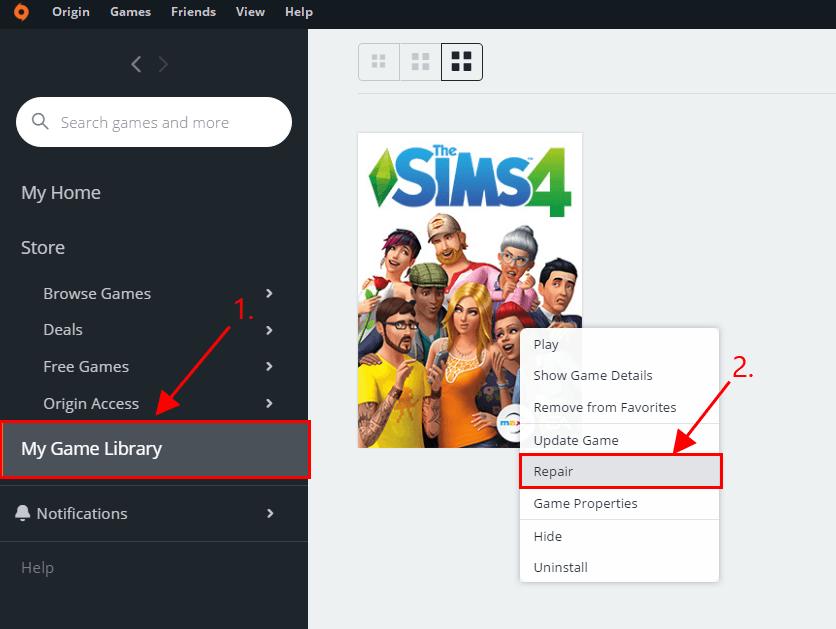
Task: Switch to small tile grid view
Action: coord(379,62)
